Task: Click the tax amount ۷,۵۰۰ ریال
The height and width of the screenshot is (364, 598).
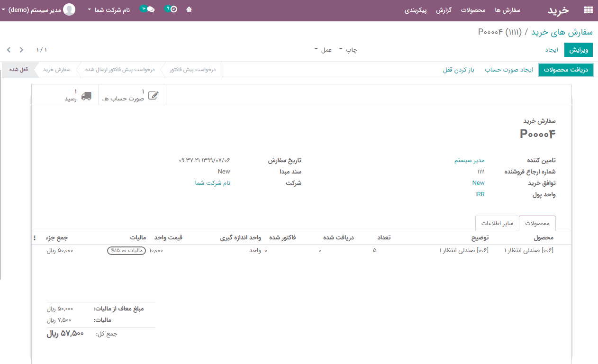Action: [59, 320]
